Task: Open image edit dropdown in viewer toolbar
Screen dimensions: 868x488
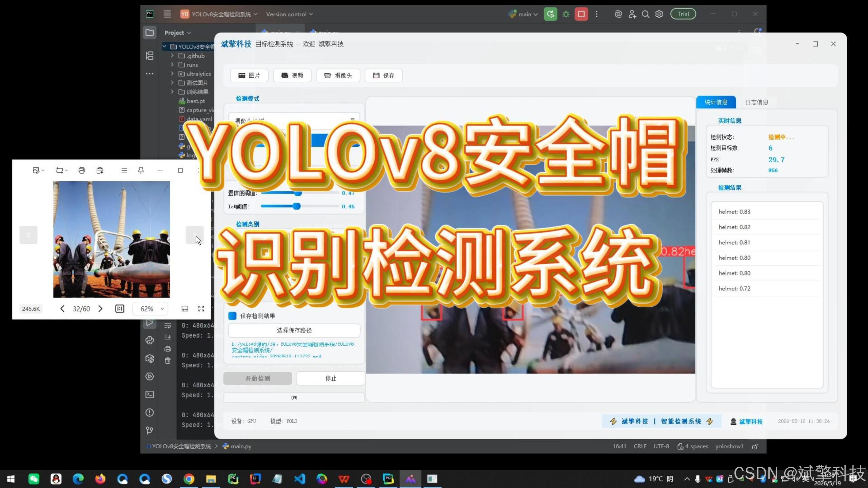Action: [x=38, y=170]
